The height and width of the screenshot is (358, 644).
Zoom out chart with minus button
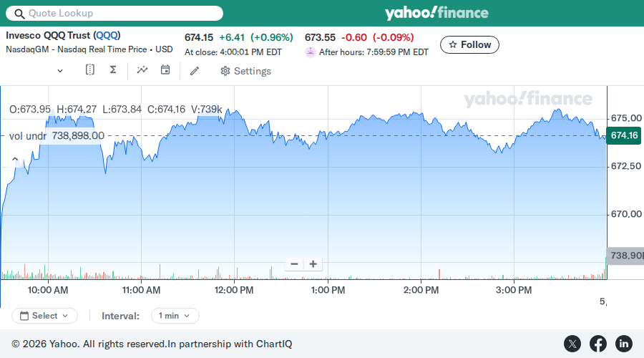(x=294, y=264)
